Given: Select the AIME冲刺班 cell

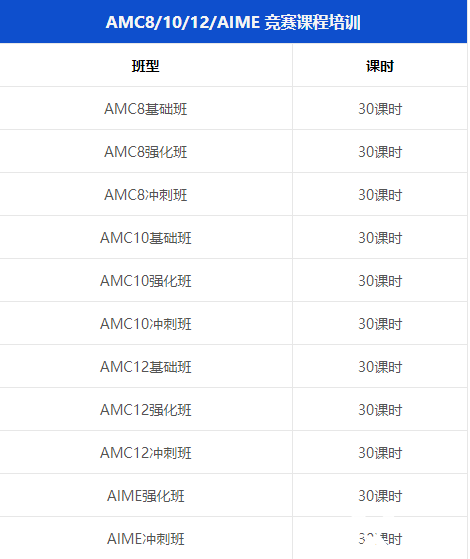Looking at the screenshot, I should pyautogui.click(x=145, y=539).
